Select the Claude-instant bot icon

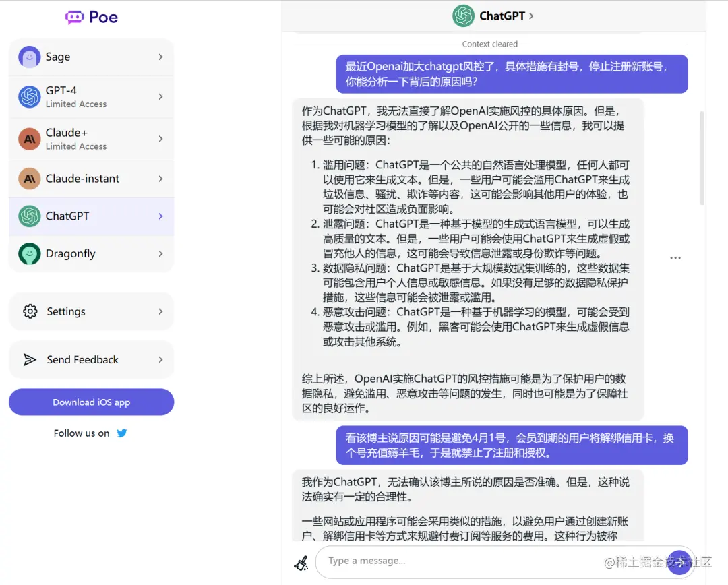28,178
